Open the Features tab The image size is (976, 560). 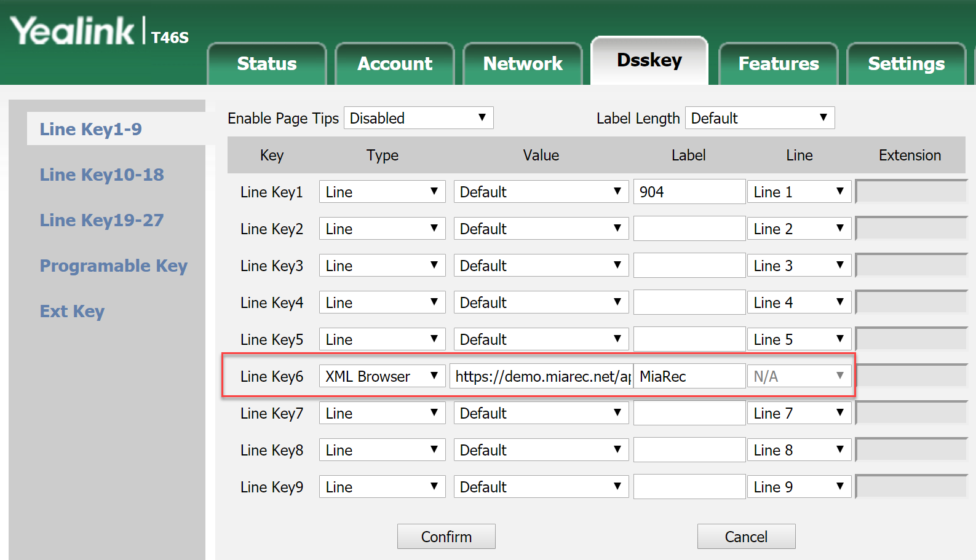(x=779, y=63)
